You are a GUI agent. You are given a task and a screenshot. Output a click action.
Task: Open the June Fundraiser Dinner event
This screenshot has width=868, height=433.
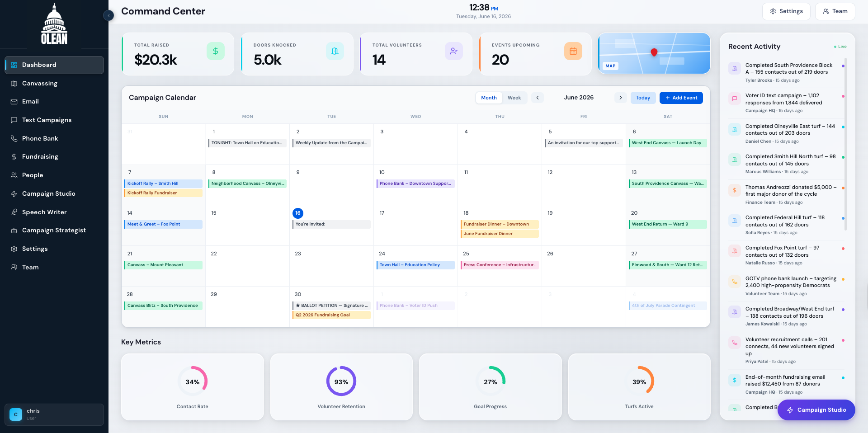click(500, 234)
